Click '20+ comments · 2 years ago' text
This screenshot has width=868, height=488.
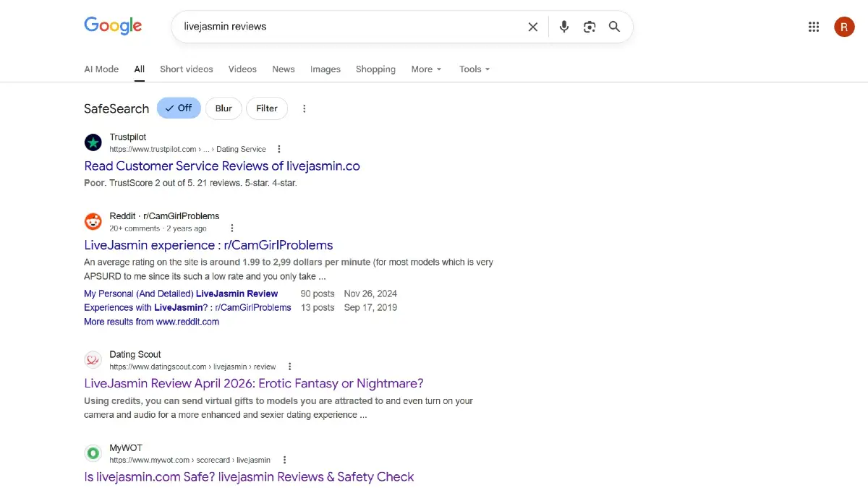pyautogui.click(x=158, y=228)
